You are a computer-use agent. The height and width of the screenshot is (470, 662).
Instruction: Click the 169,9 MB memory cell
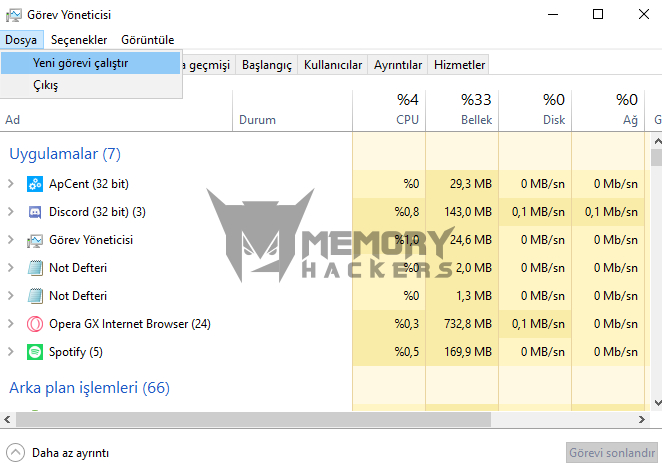(x=462, y=352)
